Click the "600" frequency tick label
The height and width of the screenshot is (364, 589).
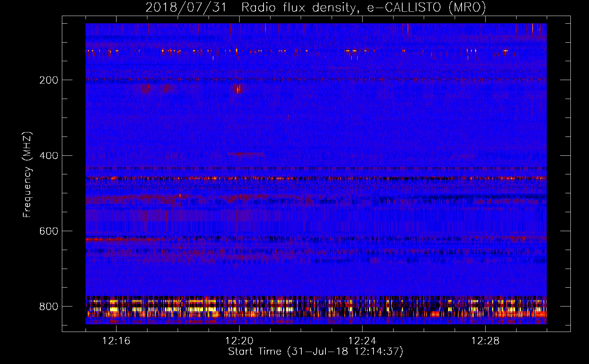click(49, 232)
